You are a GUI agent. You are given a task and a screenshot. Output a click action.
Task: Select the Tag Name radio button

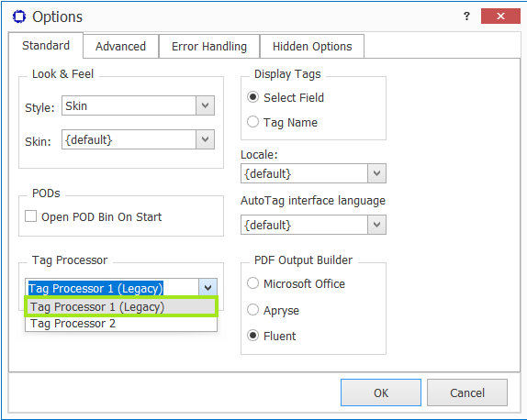click(x=252, y=122)
